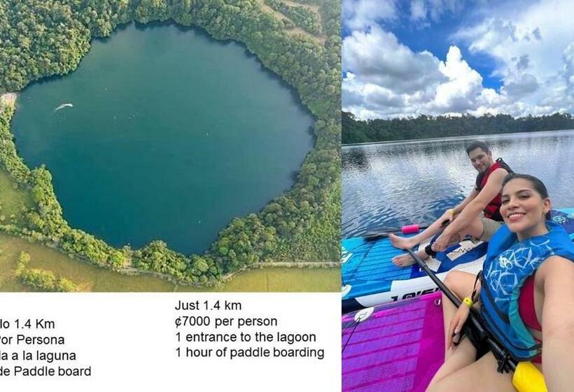
Task: Click the Spanish '1.4 Km' text line
Action: click(x=27, y=324)
